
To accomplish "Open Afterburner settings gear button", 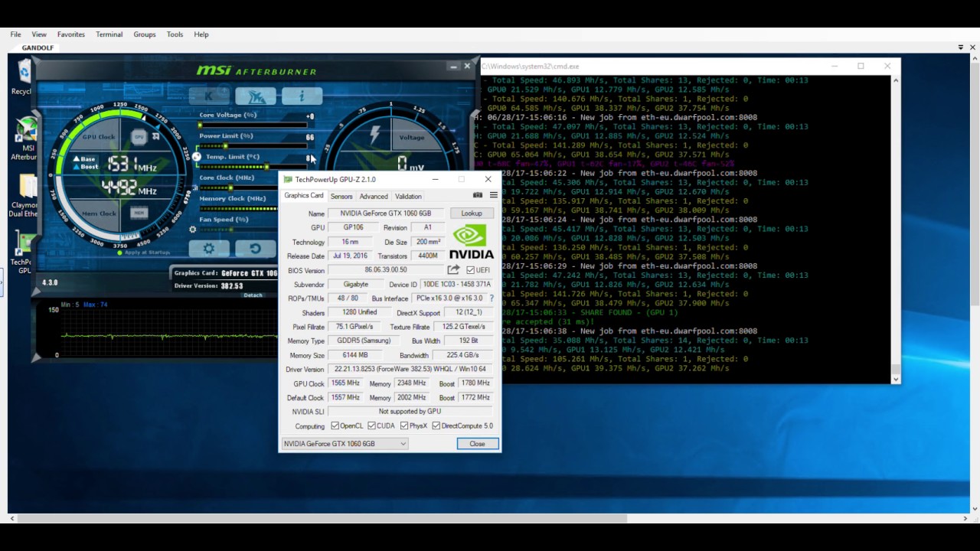I will [x=209, y=249].
